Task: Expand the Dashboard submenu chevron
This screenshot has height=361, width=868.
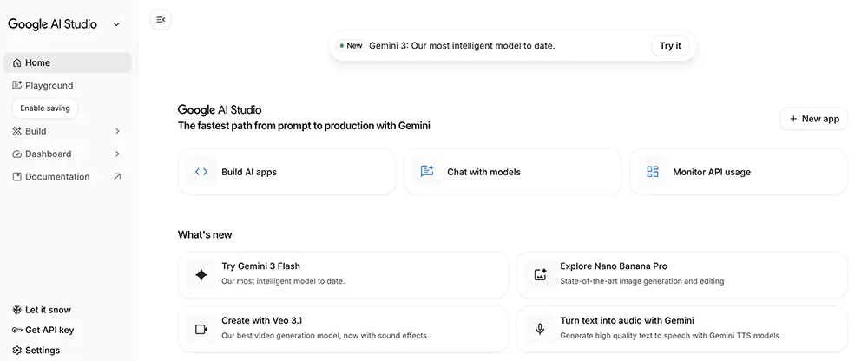Action: pyautogui.click(x=117, y=154)
